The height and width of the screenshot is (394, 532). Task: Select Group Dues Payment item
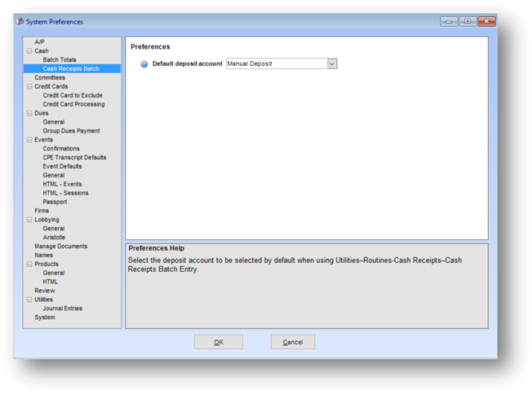(x=71, y=131)
